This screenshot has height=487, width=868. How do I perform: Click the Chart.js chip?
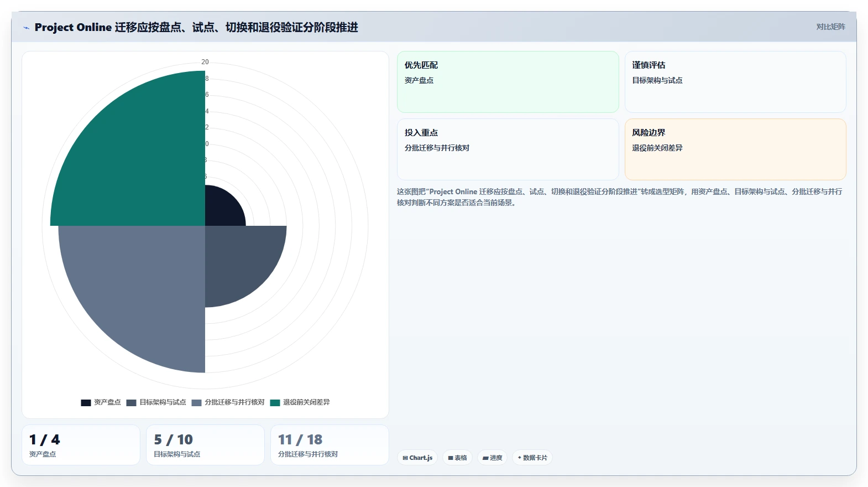[x=417, y=458]
